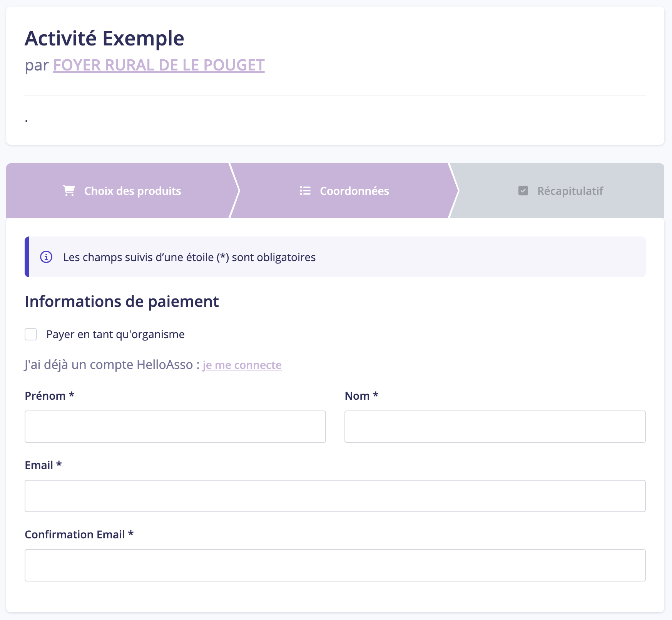Click the info circle icon
Viewport: 672px width, 620px height.
(46, 257)
